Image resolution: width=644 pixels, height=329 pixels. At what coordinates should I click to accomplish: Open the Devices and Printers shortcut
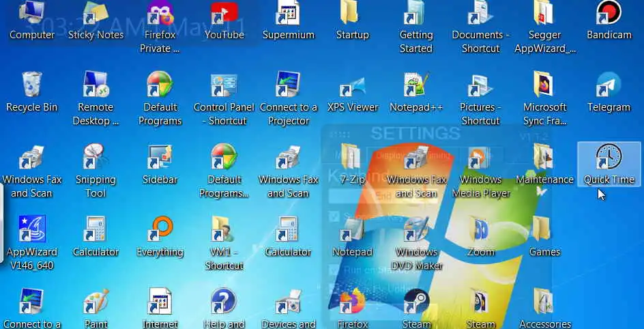(x=288, y=302)
